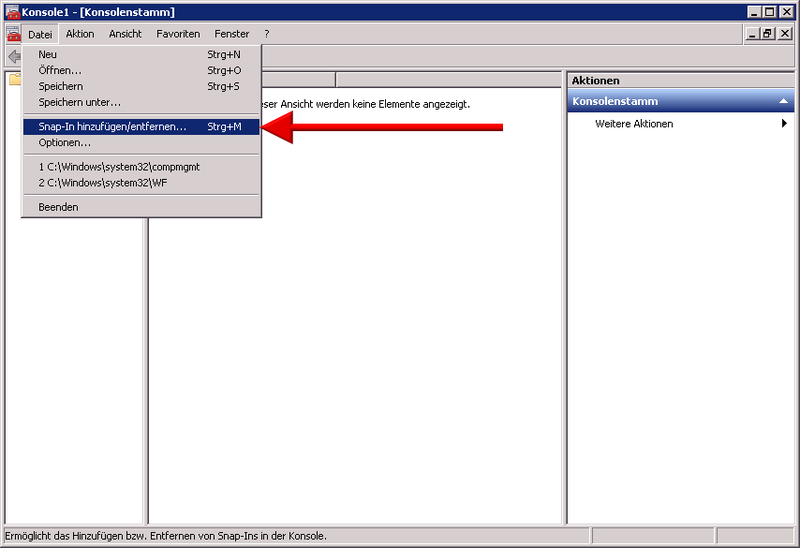Image resolution: width=800 pixels, height=548 pixels.
Task: Close the inner Konsolenstamm child window
Action: pyautogui.click(x=784, y=34)
